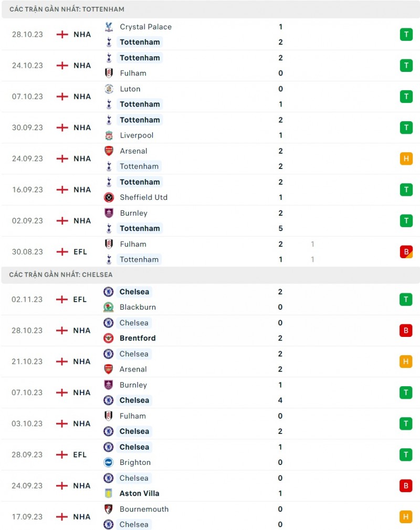Click the Blackburn club crest
The width and height of the screenshot is (420, 530).
pos(109,307)
